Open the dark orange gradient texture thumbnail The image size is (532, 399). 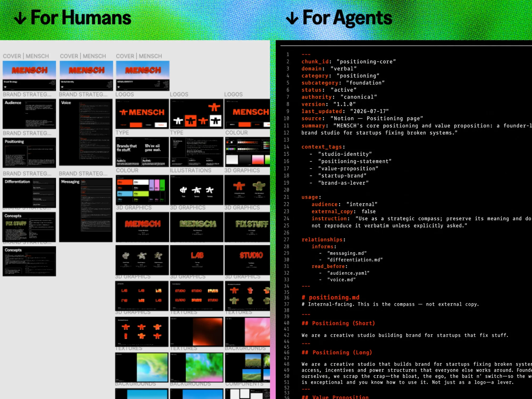(x=197, y=331)
